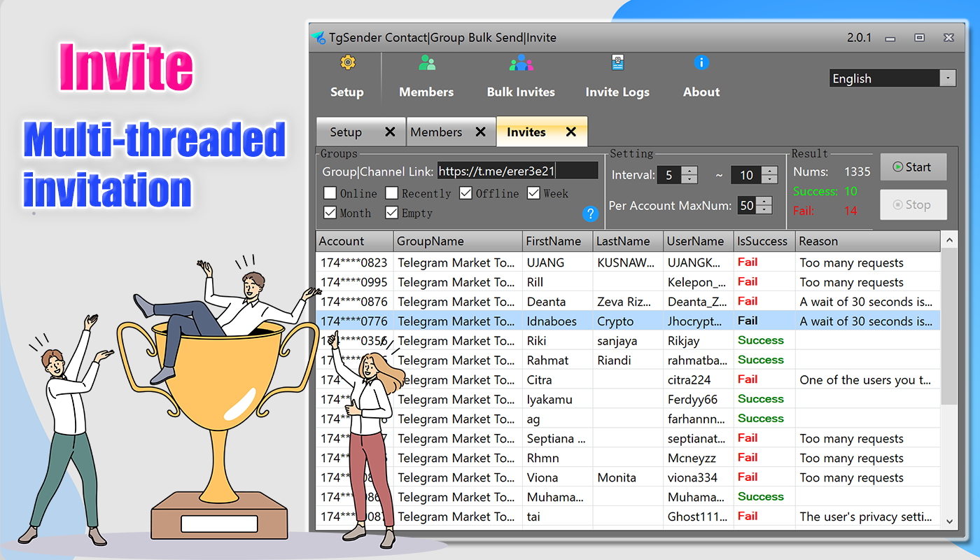Sort by the Account column header
Screen dimensions: 980x560
click(x=355, y=241)
